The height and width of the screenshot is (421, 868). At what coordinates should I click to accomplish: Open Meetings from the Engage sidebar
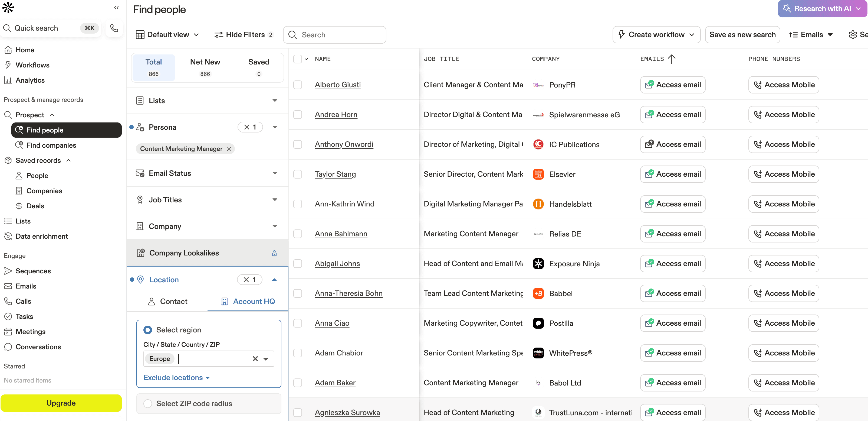pos(30,332)
